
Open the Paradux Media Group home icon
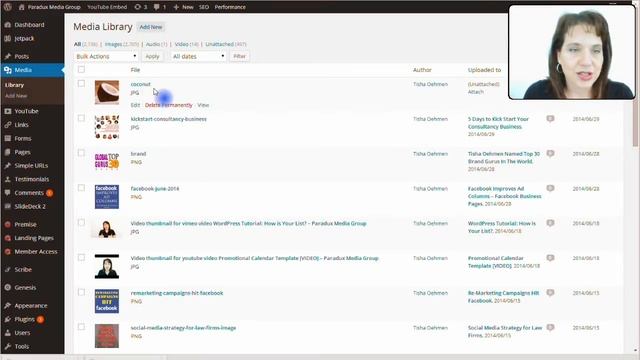(22, 7)
